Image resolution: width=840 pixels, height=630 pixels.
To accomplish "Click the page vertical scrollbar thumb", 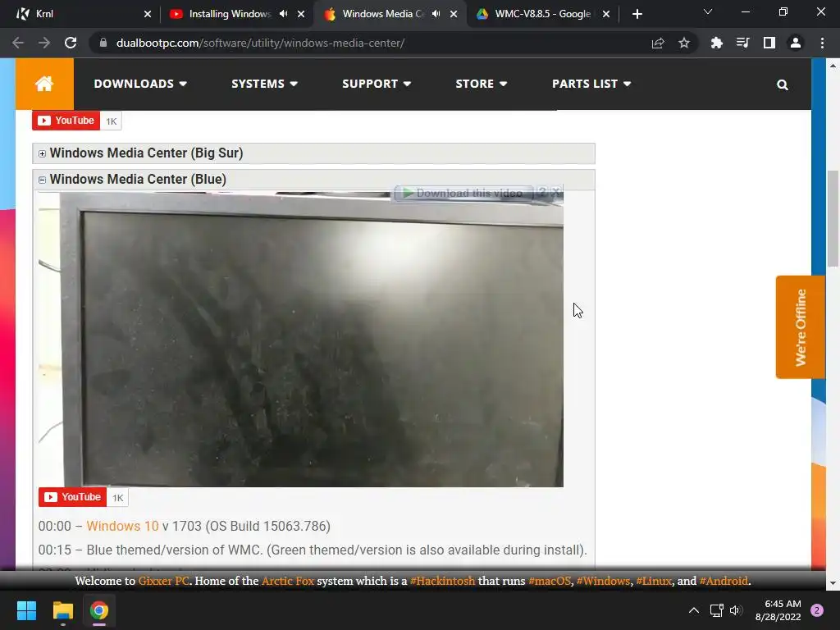I will (x=833, y=218).
